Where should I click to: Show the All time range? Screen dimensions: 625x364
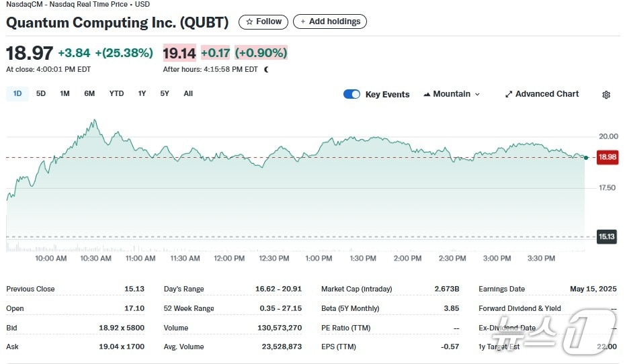(x=188, y=93)
